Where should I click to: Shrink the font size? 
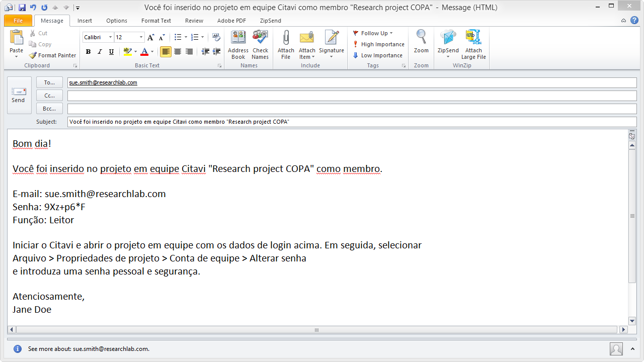click(x=162, y=37)
